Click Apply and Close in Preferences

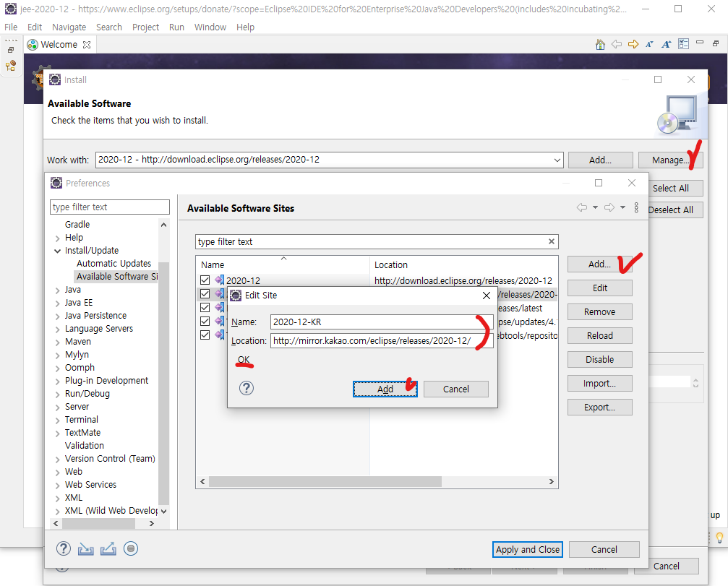528,549
